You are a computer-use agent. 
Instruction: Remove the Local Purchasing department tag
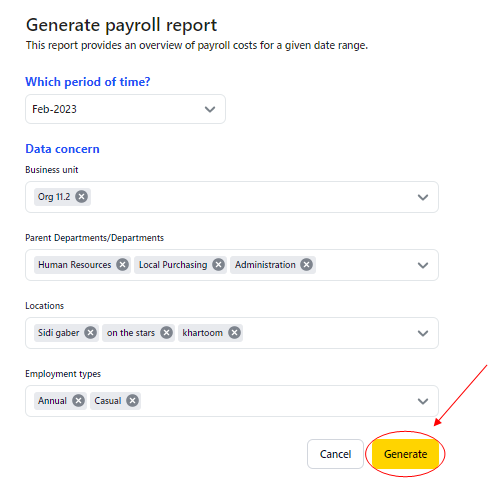click(218, 265)
